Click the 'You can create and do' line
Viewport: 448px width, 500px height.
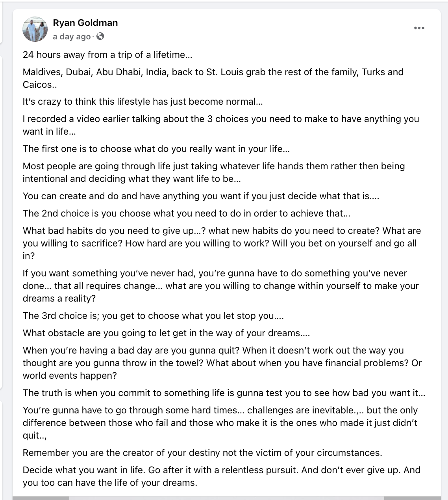click(x=201, y=196)
